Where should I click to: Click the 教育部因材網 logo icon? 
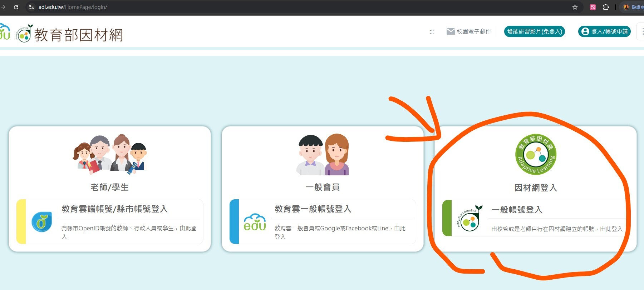point(24,34)
